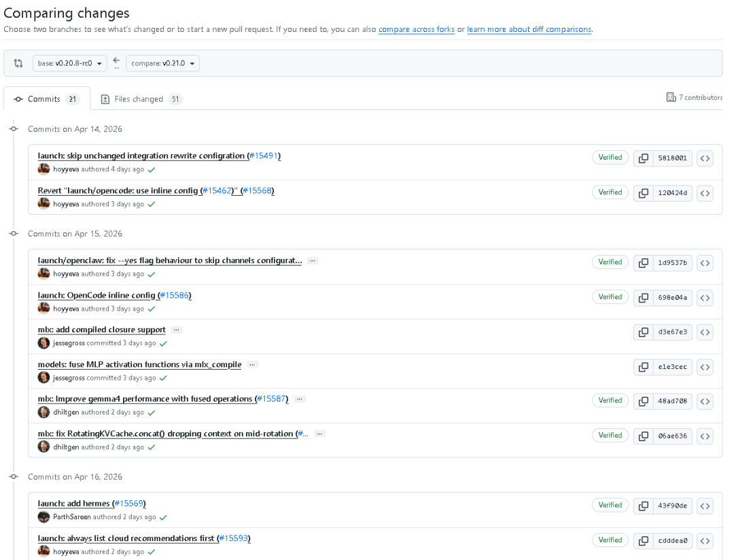
Task: Expand the launch/openclaw commit message details
Action: pos(313,261)
